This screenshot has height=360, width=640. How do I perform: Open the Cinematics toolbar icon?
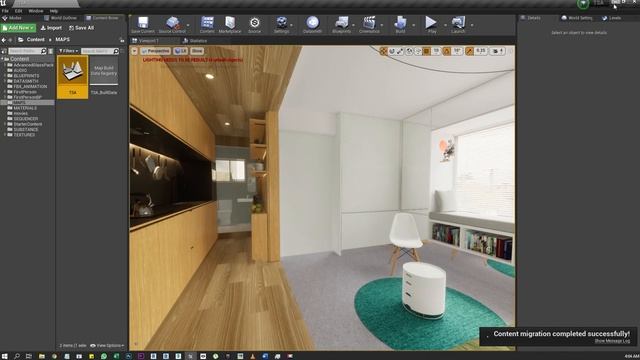coord(369,24)
